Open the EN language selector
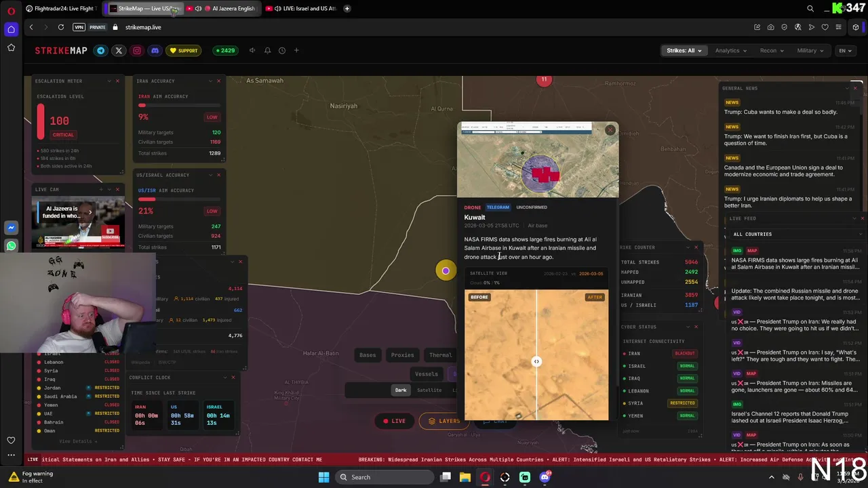 845,50
